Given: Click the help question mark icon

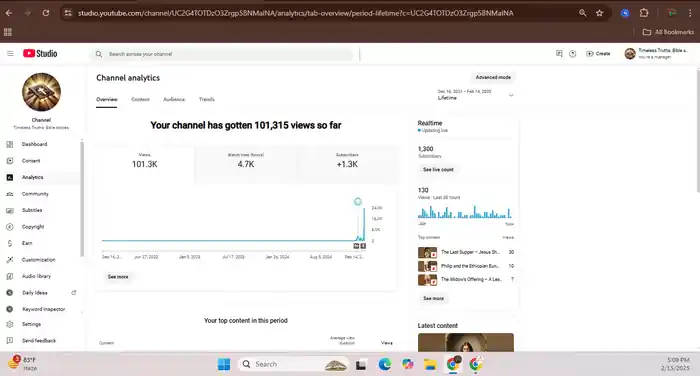Looking at the screenshot, I should tap(573, 54).
